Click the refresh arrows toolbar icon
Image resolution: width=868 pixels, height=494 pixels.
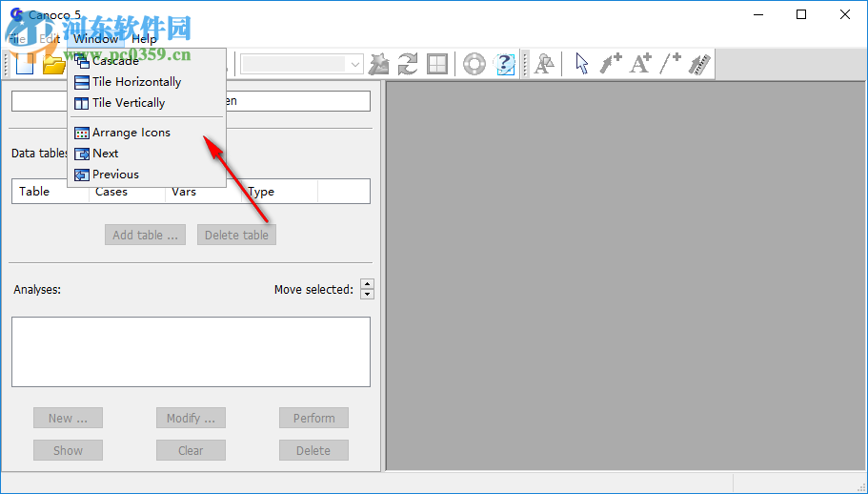pos(408,64)
